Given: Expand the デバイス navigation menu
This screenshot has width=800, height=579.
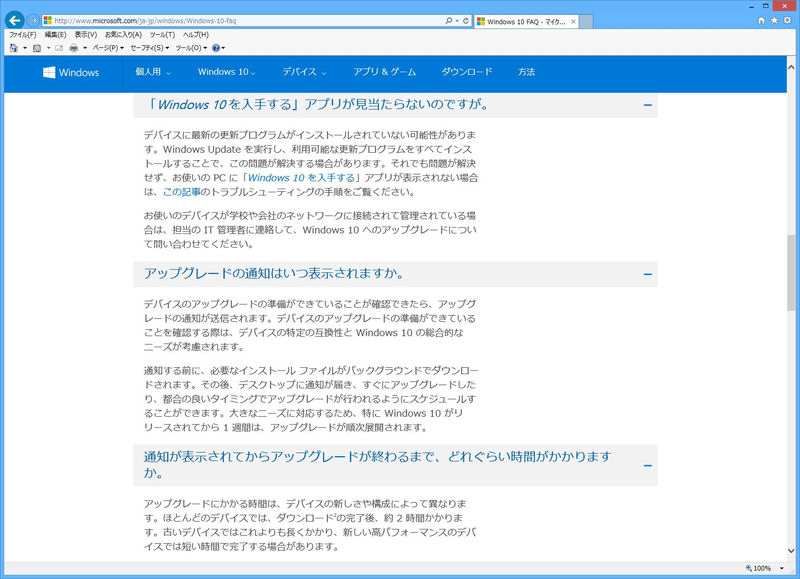Looking at the screenshot, I should (304, 72).
